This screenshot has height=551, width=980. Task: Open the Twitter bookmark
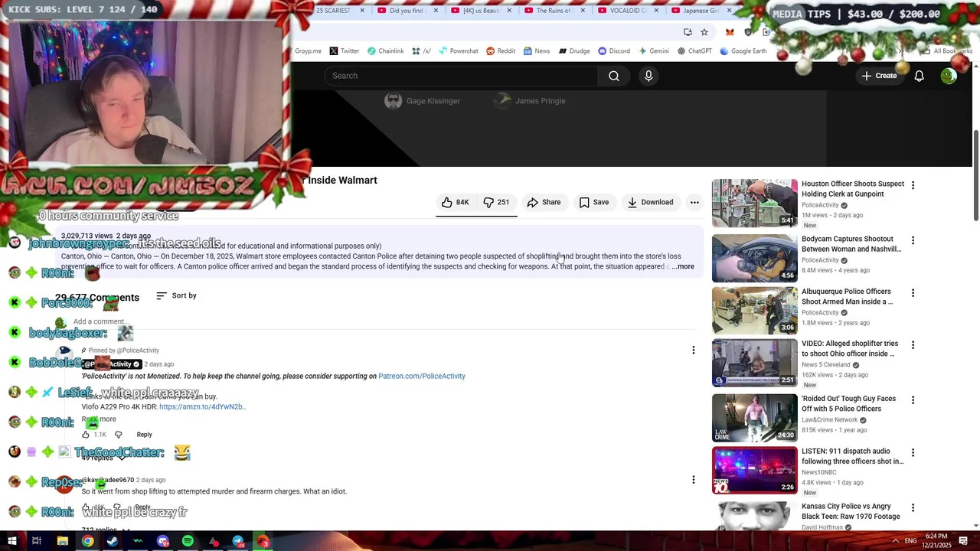click(345, 51)
